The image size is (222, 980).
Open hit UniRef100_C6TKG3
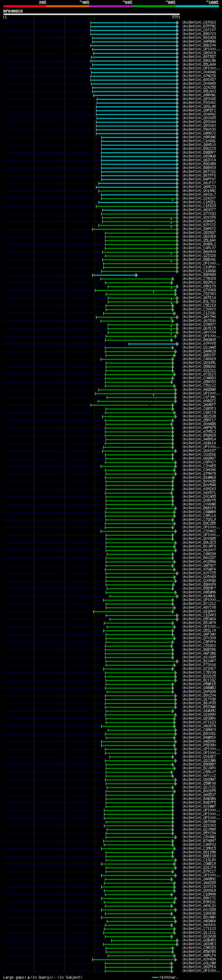[x=199, y=23]
